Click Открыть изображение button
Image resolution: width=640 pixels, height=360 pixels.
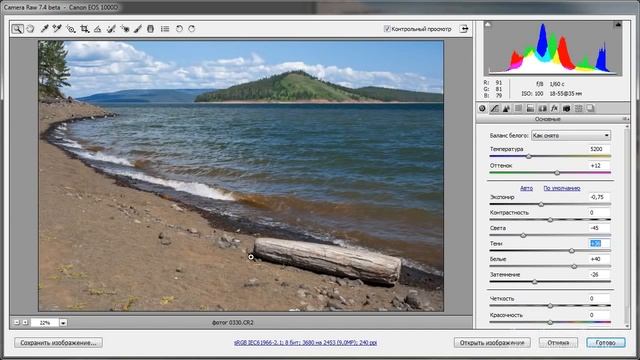[492, 343]
